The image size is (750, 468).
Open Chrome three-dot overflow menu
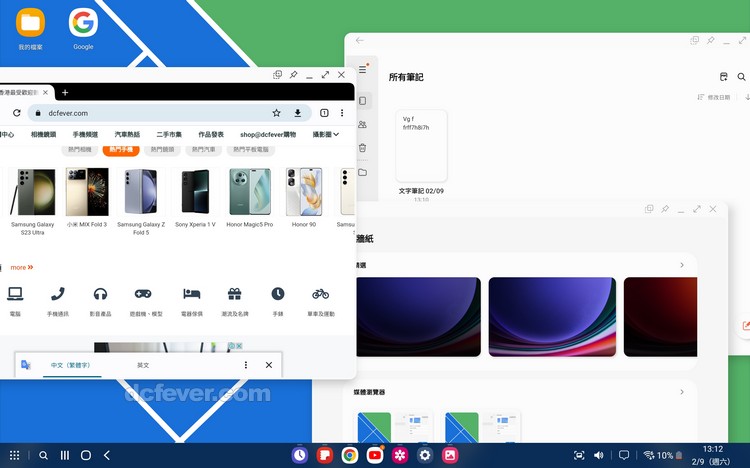click(x=342, y=113)
